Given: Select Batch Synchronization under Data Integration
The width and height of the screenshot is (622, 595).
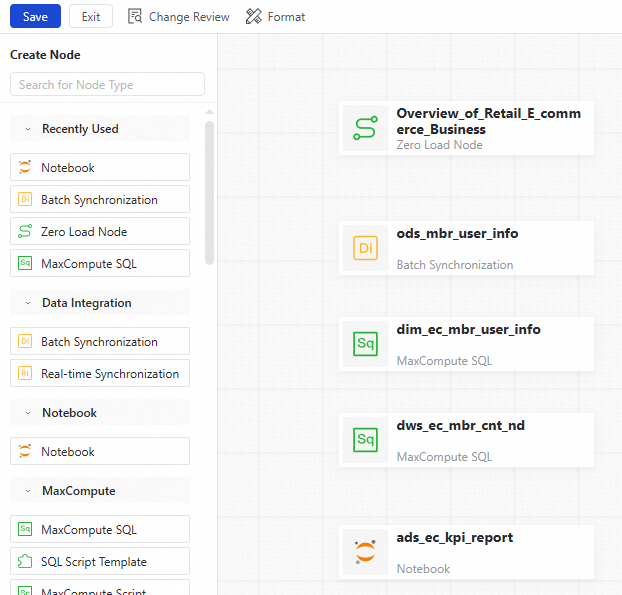Looking at the screenshot, I should 100,342.
